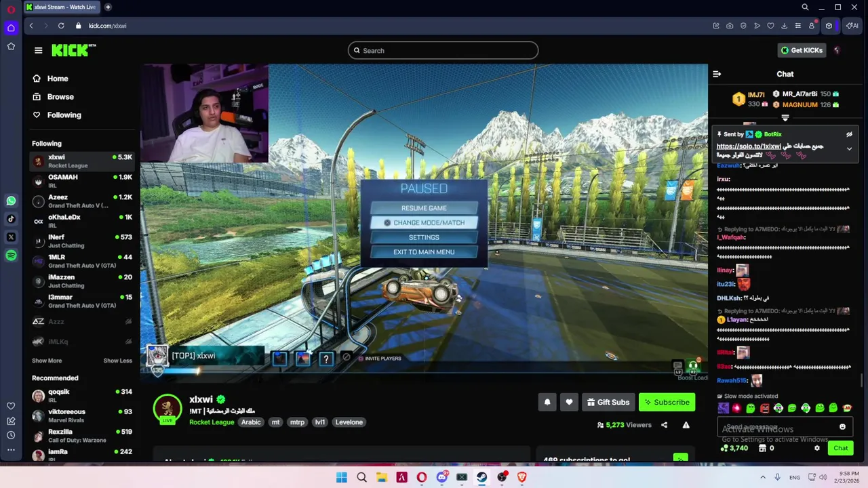Expand the pinned message chevron
Screen dimensions: 868x488
(849, 148)
